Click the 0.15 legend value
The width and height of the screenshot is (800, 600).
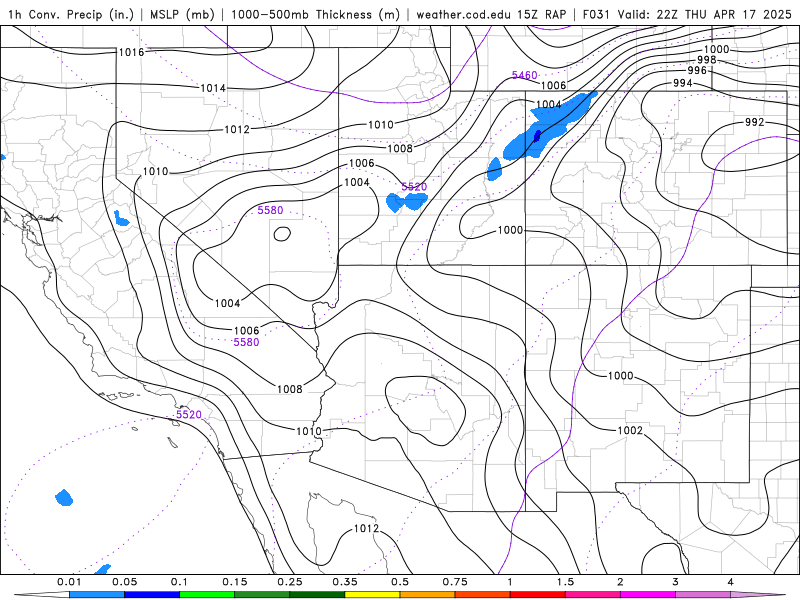click(x=234, y=582)
